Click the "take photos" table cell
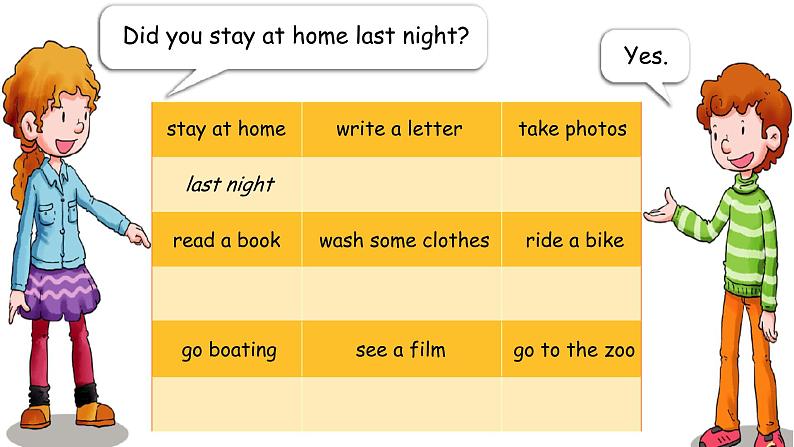 [572, 129]
